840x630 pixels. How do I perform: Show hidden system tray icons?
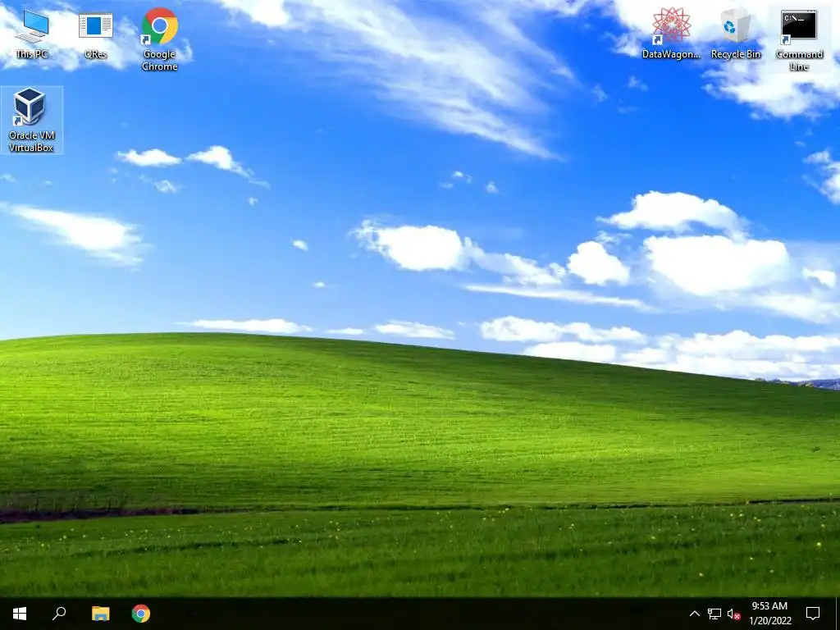point(694,614)
